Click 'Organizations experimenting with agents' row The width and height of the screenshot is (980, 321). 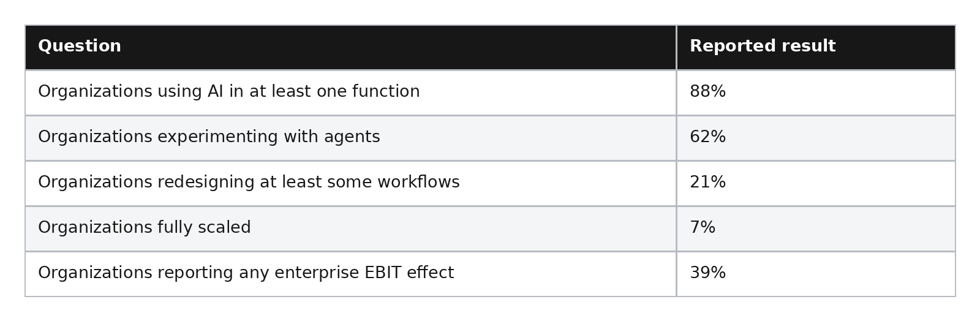pyautogui.click(x=490, y=138)
